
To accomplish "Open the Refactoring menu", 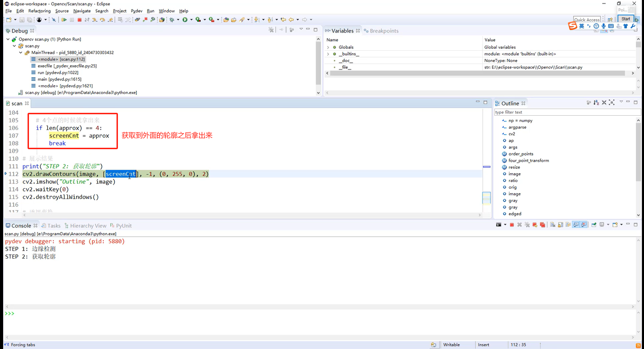I will 39,11.
